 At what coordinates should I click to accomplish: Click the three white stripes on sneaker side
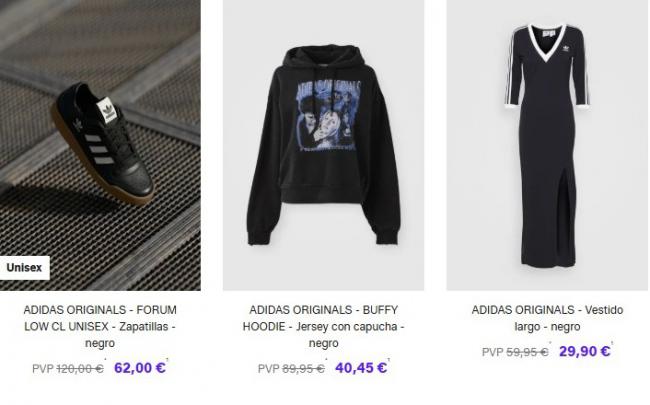(x=99, y=149)
